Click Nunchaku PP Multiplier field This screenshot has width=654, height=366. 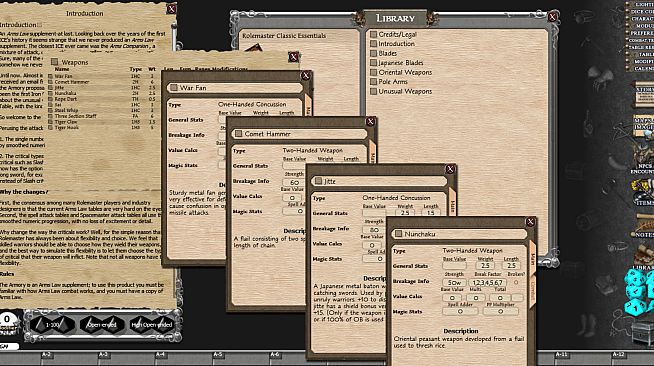pyautogui.click(x=501, y=311)
